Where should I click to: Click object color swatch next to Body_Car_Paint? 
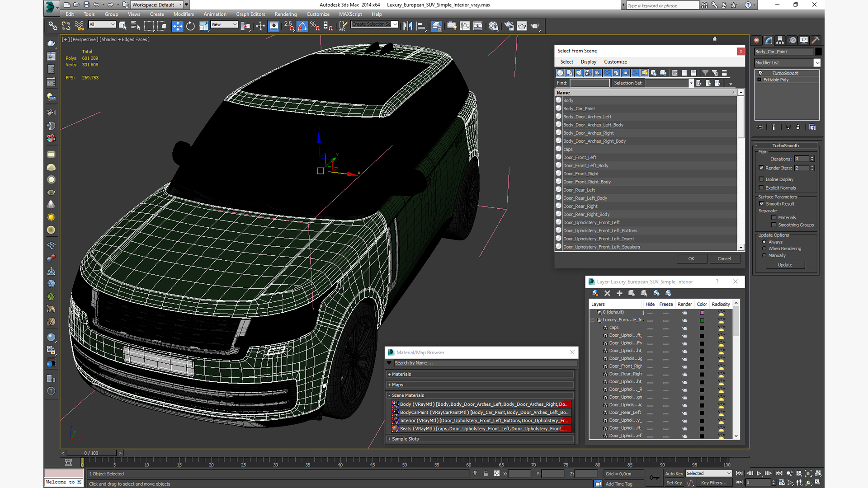[x=818, y=52]
